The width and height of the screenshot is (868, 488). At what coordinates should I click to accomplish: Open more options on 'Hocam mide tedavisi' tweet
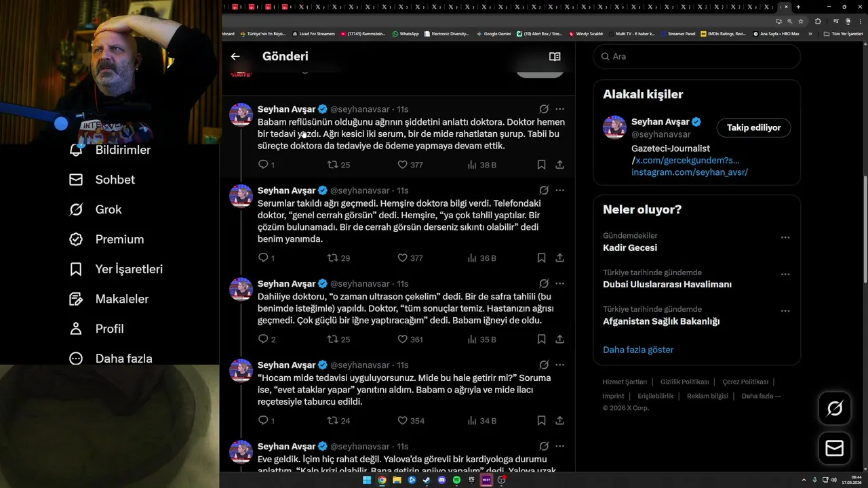(x=559, y=365)
